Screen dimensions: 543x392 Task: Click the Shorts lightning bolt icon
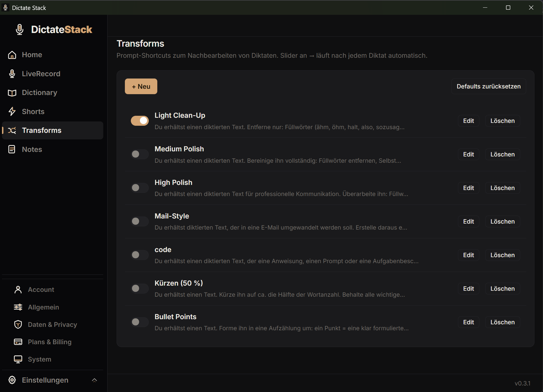[12, 112]
